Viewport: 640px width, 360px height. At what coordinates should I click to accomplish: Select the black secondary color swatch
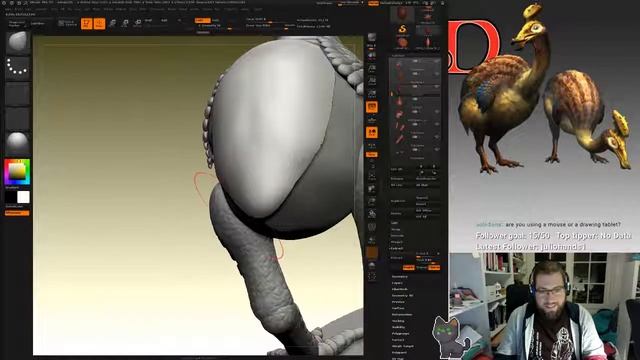[x=11, y=197]
